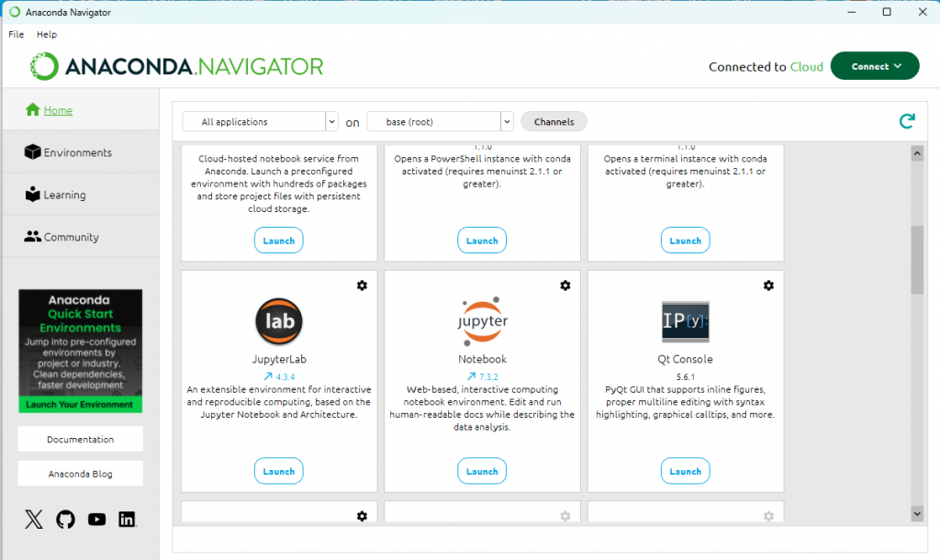
Task: Close the Anaconda Navigator window
Action: 923,12
